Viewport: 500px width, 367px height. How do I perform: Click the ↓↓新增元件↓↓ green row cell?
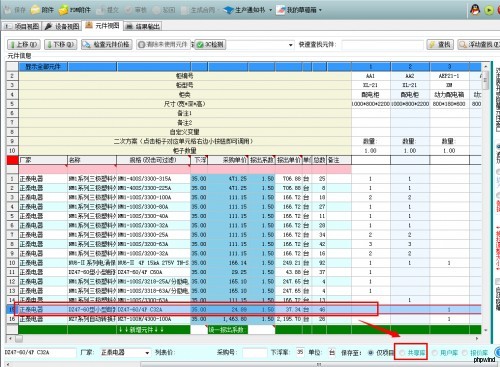(154, 330)
